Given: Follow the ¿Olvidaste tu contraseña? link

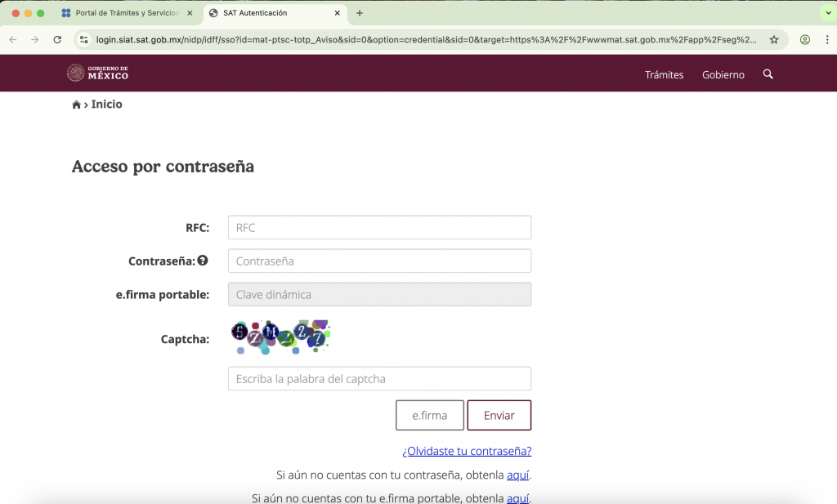Looking at the screenshot, I should (x=467, y=451).
